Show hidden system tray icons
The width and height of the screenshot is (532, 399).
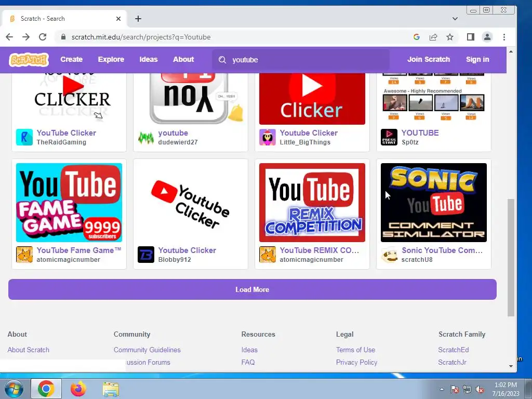pos(442,390)
